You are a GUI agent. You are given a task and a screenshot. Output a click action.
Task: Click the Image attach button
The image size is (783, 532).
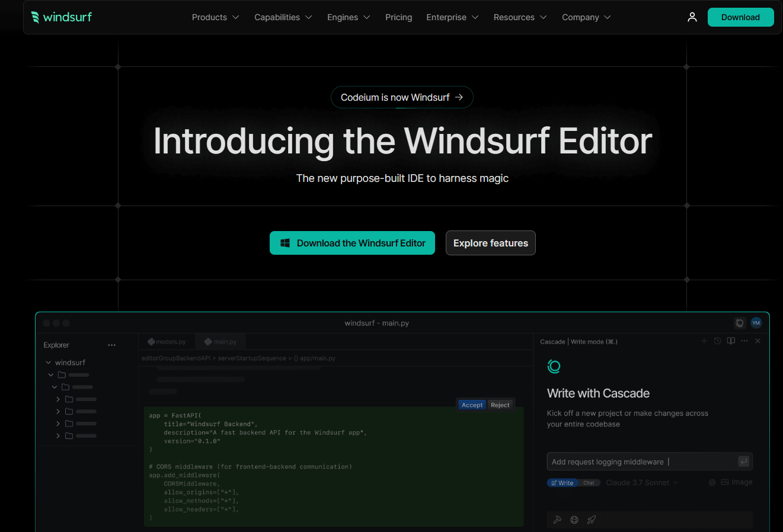point(737,482)
